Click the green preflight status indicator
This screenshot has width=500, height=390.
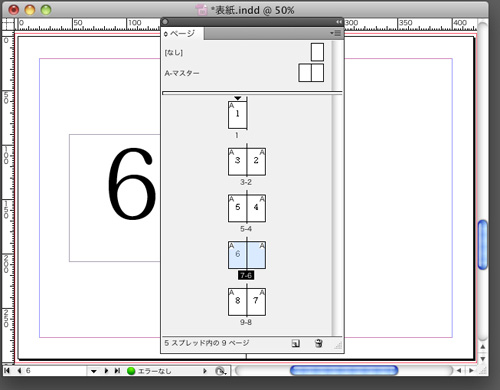tap(131, 371)
